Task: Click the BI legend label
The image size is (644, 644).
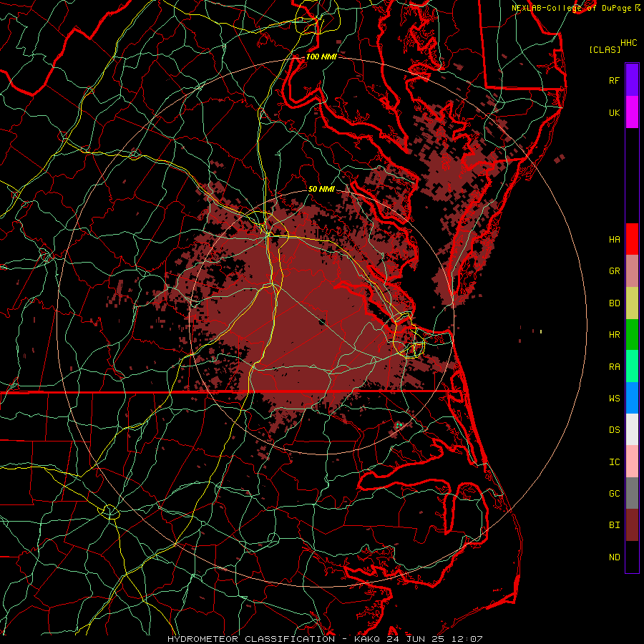Action: tap(614, 525)
